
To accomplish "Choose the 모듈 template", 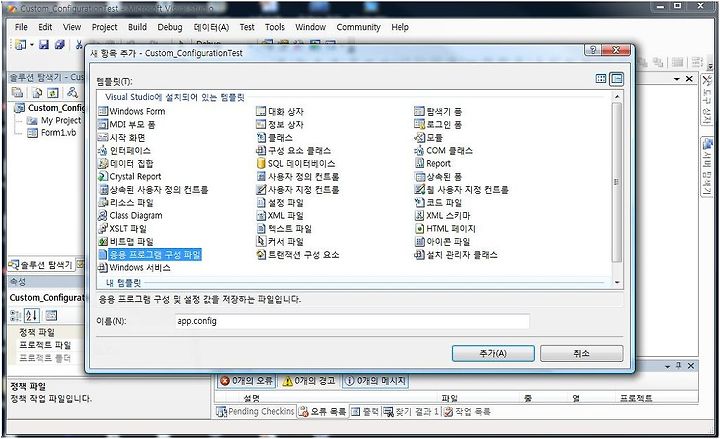I will (428, 137).
